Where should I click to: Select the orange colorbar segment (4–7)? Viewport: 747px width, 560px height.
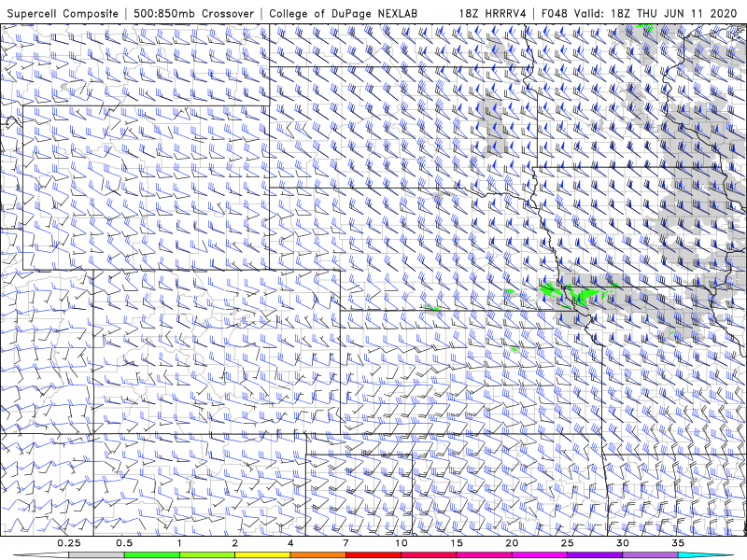(317, 555)
